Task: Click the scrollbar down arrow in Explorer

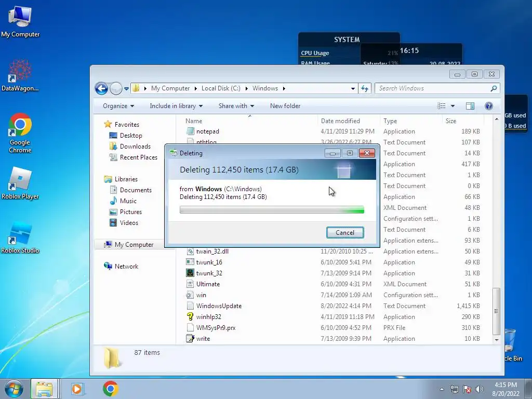Action: 496,340
